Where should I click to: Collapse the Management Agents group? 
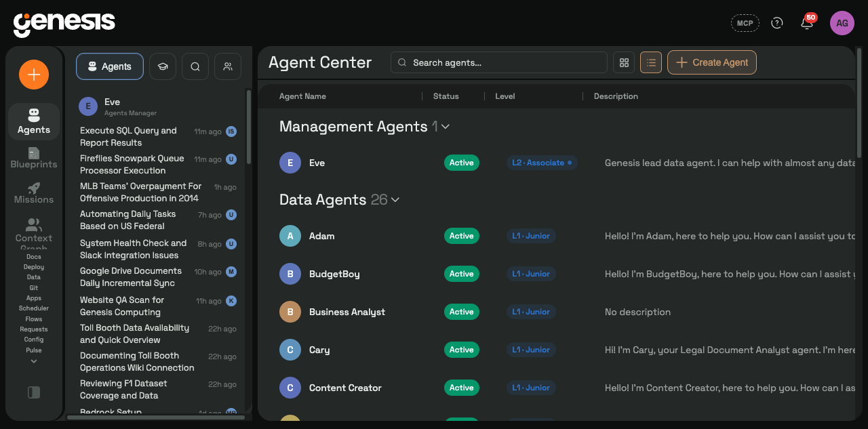click(446, 127)
